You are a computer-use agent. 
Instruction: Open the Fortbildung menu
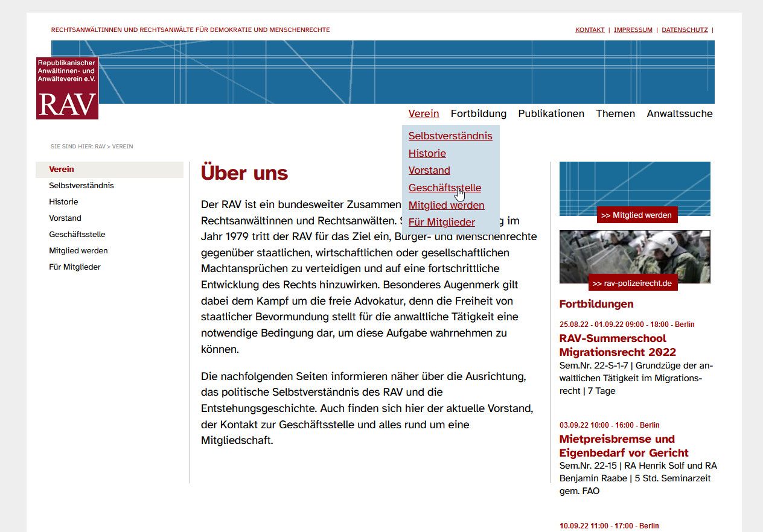pyautogui.click(x=478, y=113)
